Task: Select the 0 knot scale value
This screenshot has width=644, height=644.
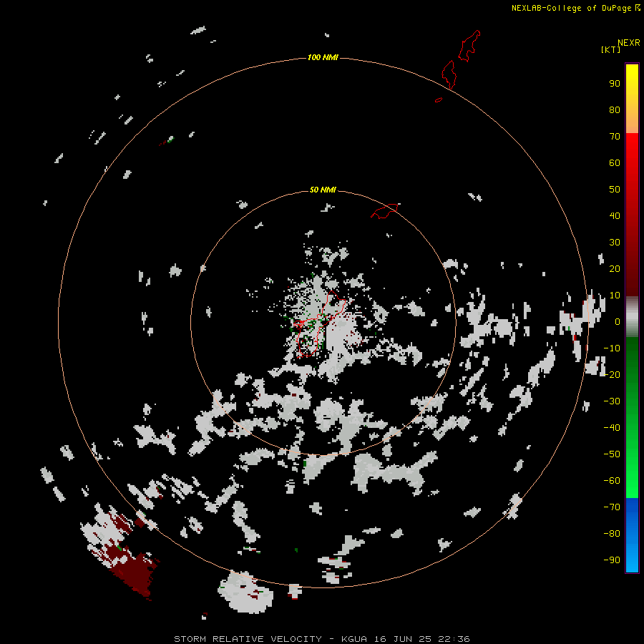Action: coord(618,321)
